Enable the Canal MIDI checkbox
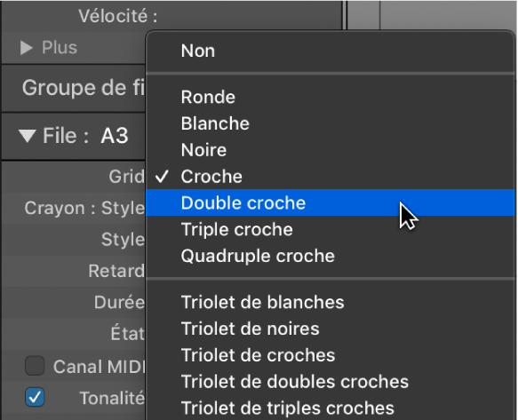Image resolution: width=518 pixels, height=420 pixels. pos(35,366)
